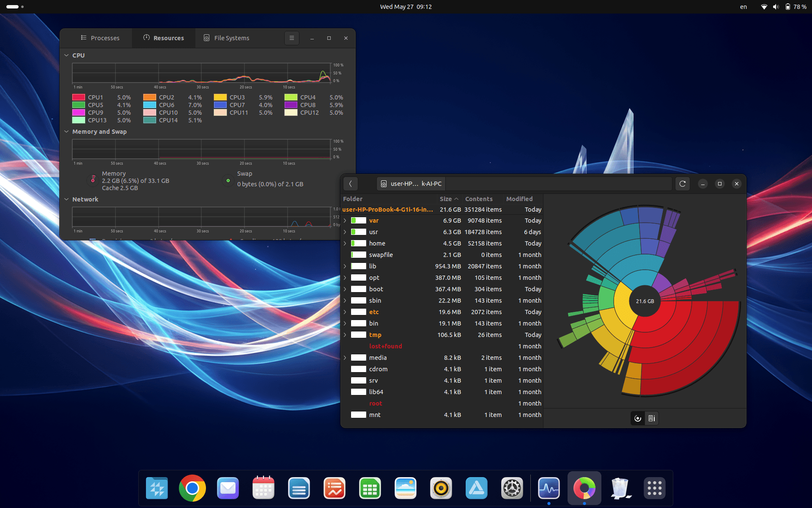Switch to rings chart view

point(638,418)
